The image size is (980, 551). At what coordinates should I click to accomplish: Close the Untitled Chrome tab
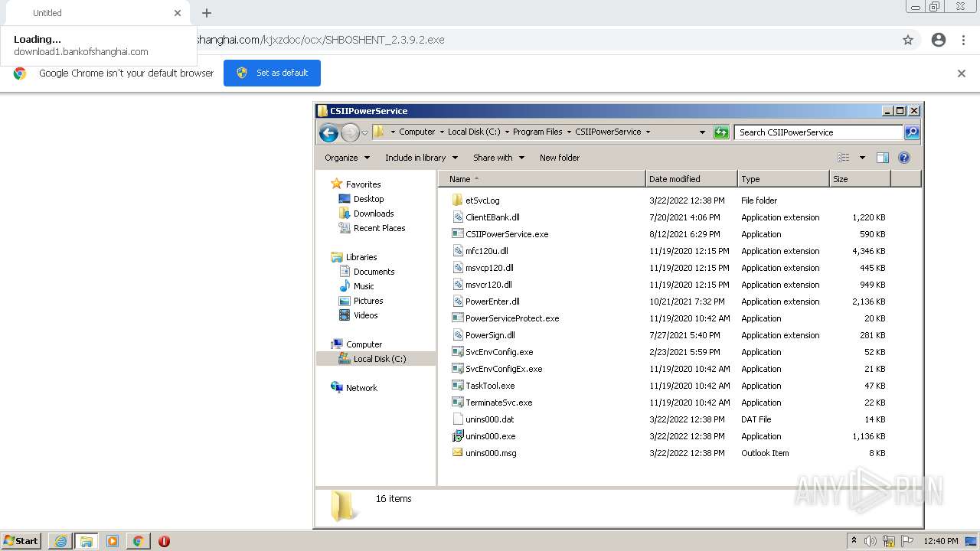(178, 13)
